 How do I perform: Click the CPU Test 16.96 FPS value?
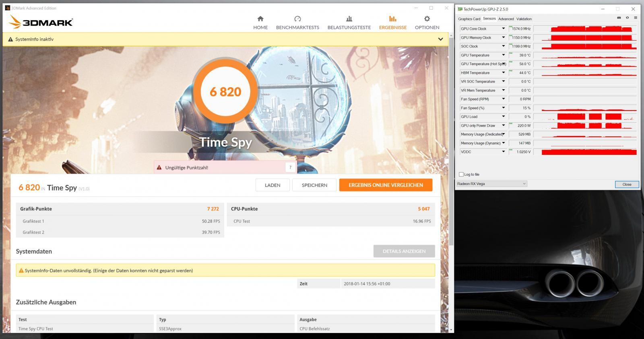(x=421, y=221)
